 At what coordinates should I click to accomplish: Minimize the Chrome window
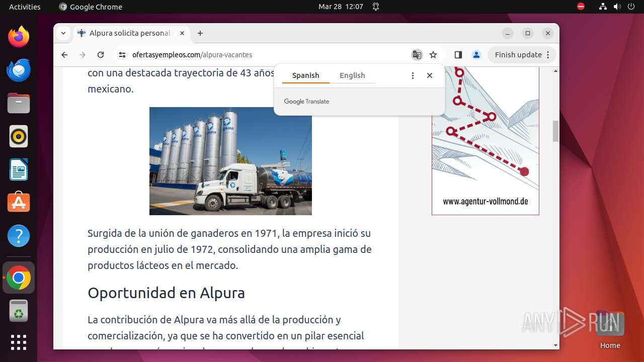508,33
